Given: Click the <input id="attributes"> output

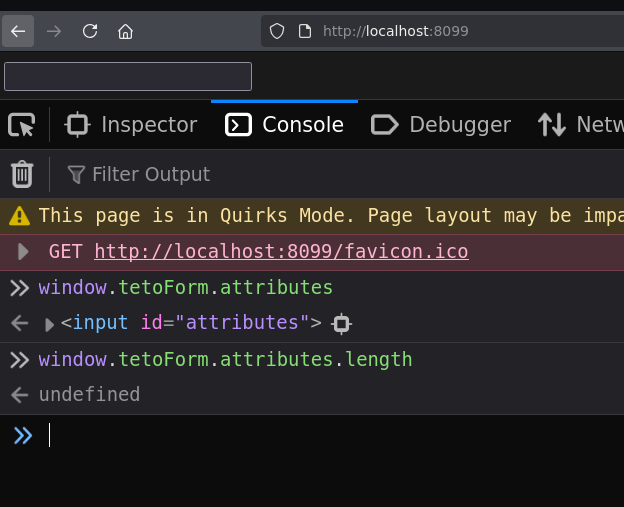Looking at the screenshot, I should pyautogui.click(x=191, y=322).
